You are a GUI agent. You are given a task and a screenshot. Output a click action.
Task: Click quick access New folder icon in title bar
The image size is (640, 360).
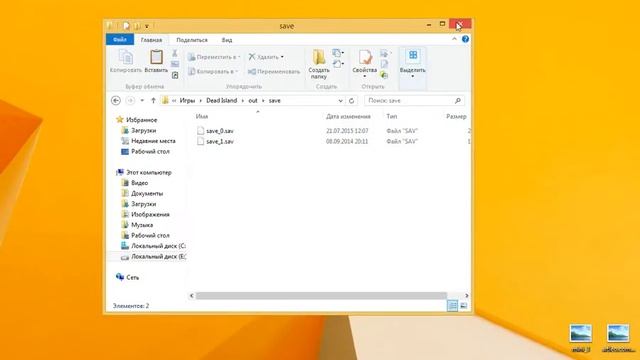[137, 26]
